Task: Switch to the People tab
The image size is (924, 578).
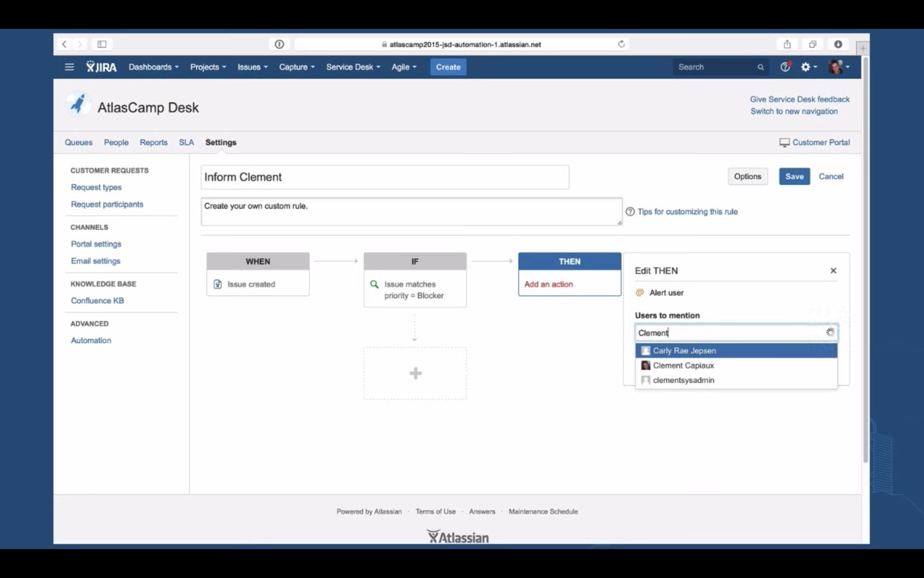Action: [x=116, y=142]
